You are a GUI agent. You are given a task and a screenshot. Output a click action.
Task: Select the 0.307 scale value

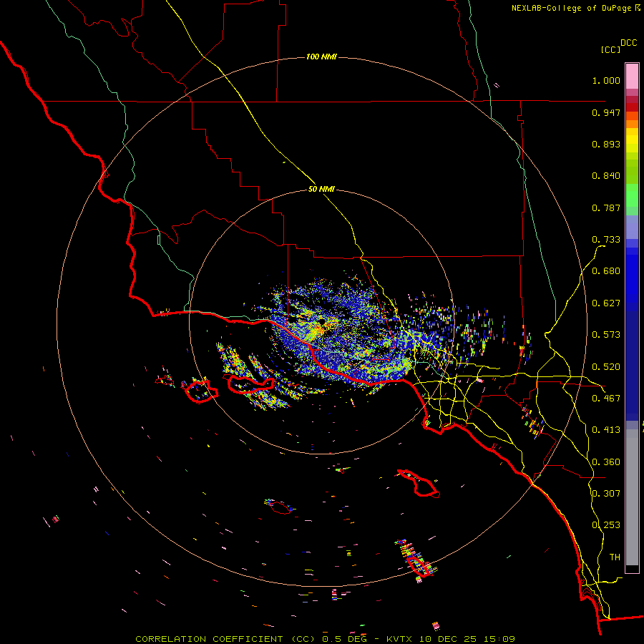pos(606,493)
